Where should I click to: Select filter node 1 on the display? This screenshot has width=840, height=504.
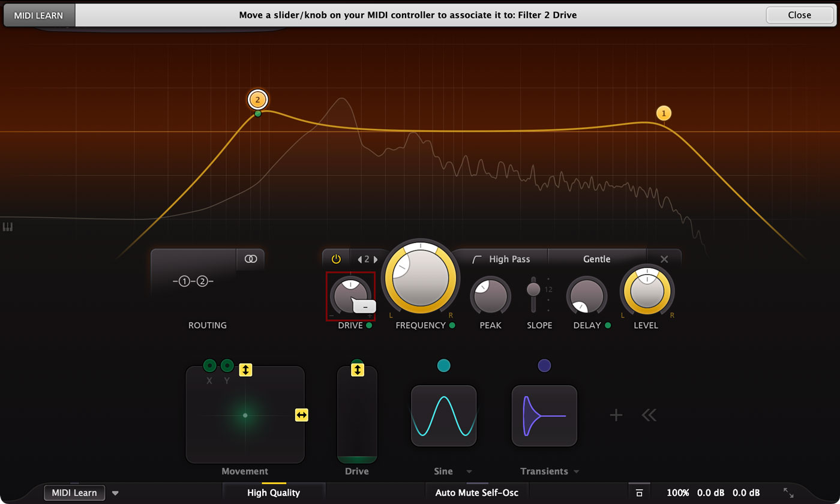664,113
